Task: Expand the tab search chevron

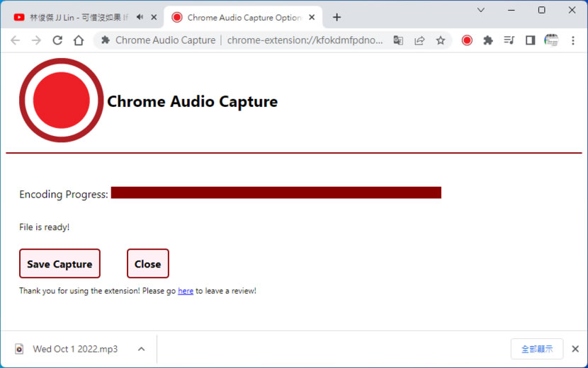Action: point(481,10)
